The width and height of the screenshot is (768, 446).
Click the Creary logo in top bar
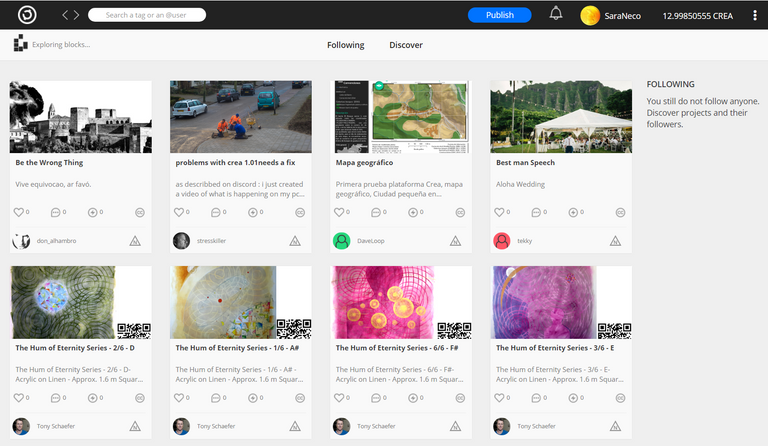click(27, 15)
